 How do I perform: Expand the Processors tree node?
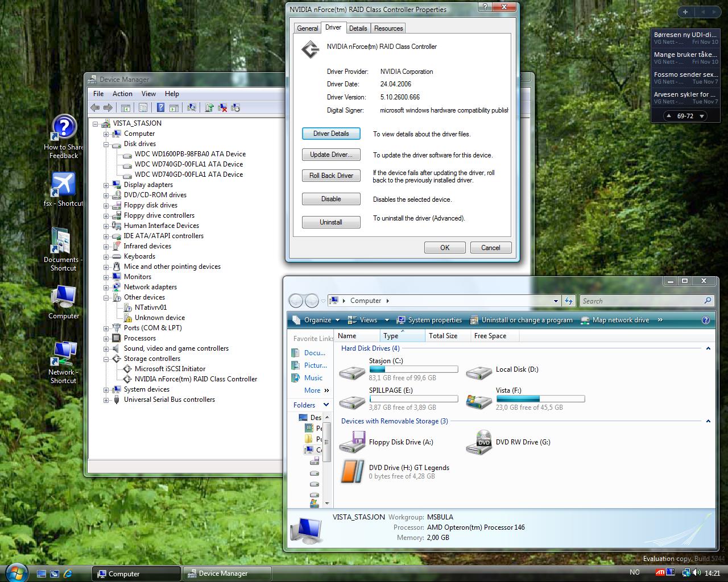tap(106, 338)
